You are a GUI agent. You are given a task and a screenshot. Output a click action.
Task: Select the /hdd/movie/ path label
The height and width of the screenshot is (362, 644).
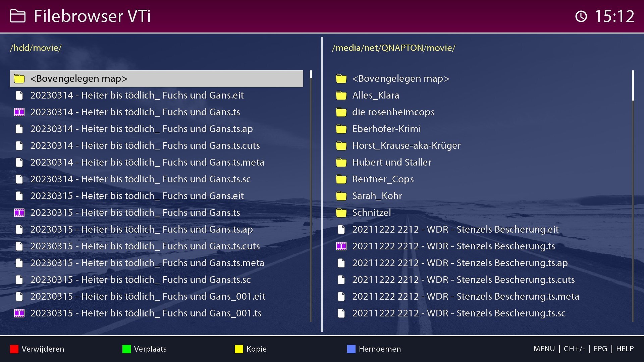point(36,48)
